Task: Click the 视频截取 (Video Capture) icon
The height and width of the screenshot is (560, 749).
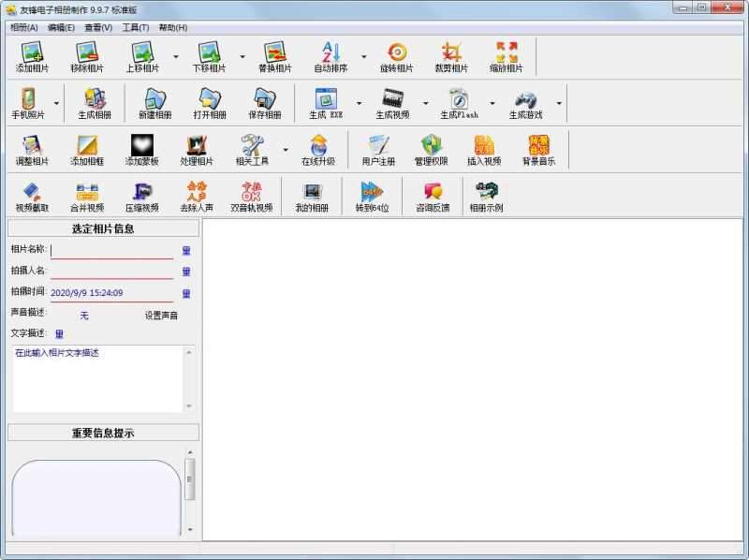Action: pos(32,196)
